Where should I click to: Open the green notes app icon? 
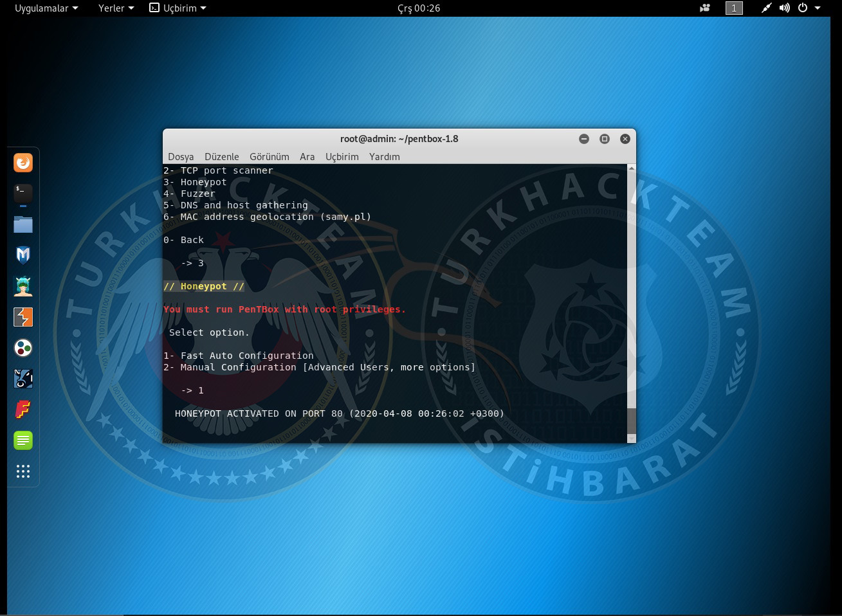[23, 440]
